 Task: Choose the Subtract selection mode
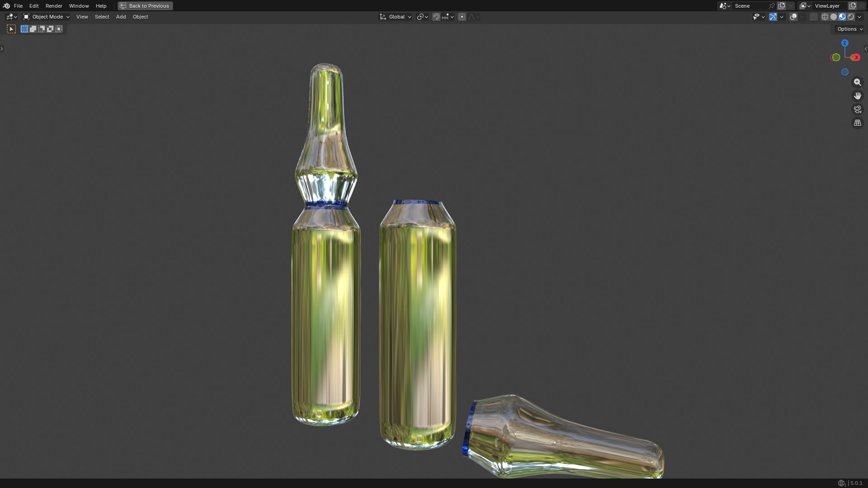pyautogui.click(x=42, y=29)
